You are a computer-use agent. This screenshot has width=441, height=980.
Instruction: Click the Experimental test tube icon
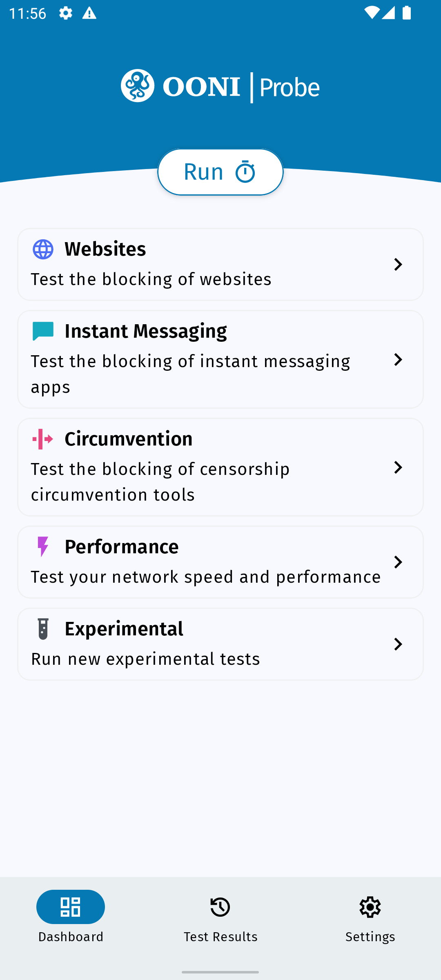click(x=43, y=629)
